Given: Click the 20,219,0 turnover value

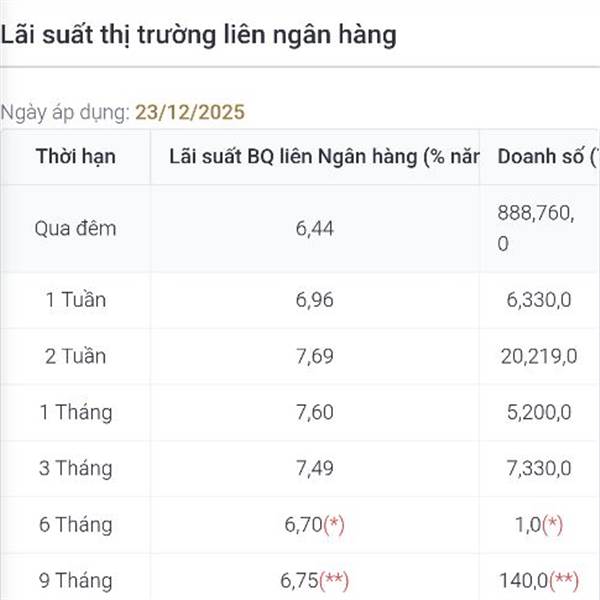Looking at the screenshot, I should [x=539, y=356].
